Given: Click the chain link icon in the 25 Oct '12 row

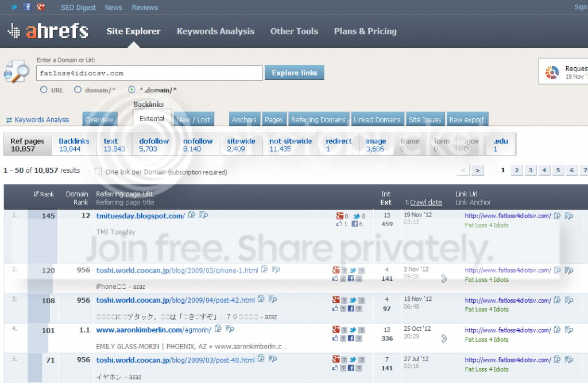Looking at the screenshot, I should [444, 338].
